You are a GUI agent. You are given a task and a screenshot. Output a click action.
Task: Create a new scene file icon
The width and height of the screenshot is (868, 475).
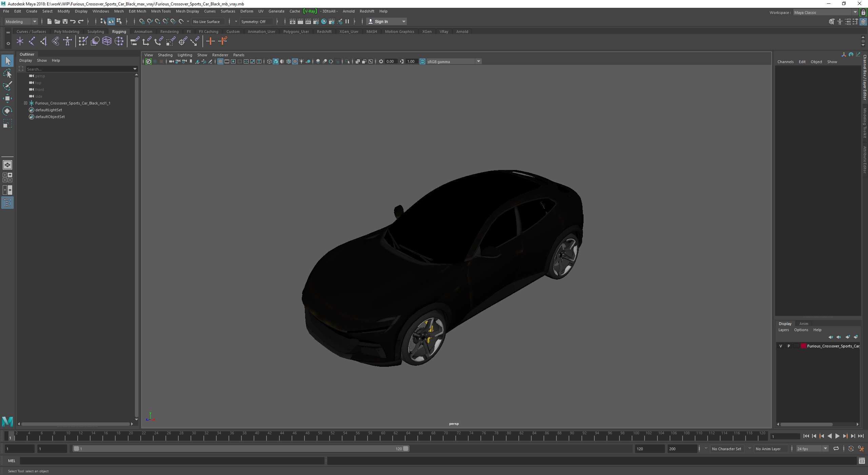49,21
